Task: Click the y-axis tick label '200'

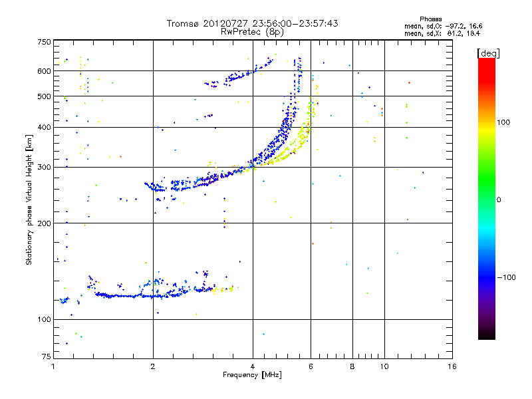Action: click(x=44, y=223)
